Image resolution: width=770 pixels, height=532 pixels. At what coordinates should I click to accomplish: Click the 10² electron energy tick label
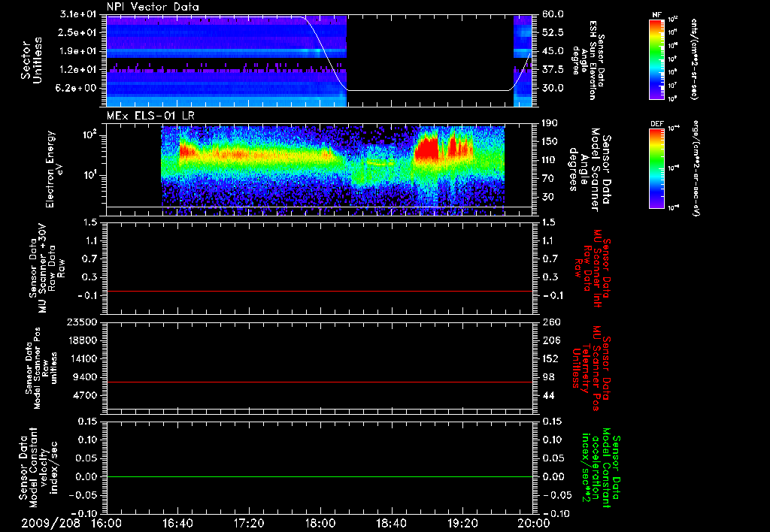[x=89, y=135]
